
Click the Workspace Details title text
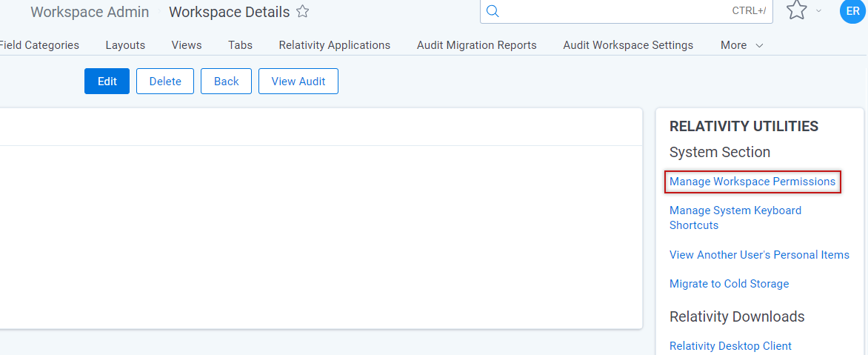229,12
